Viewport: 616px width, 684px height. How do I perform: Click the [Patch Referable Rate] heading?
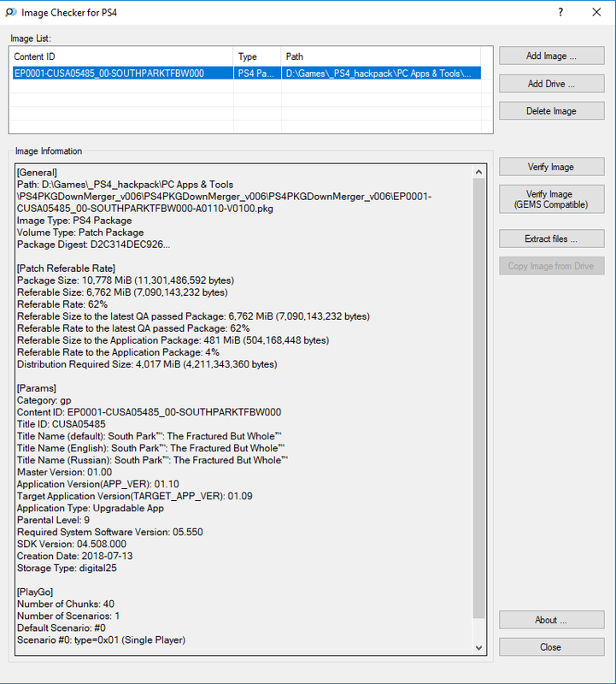click(x=66, y=268)
